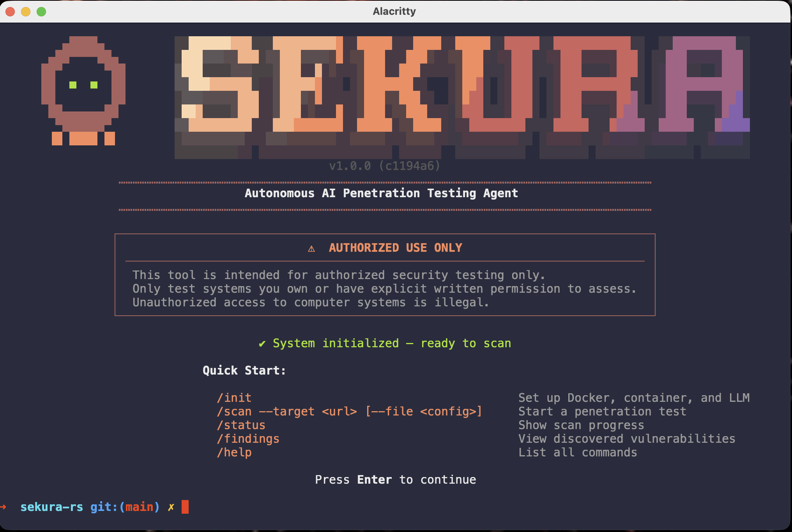The width and height of the screenshot is (792, 532).
Task: Select the /scan --target command entry
Action: (350, 411)
